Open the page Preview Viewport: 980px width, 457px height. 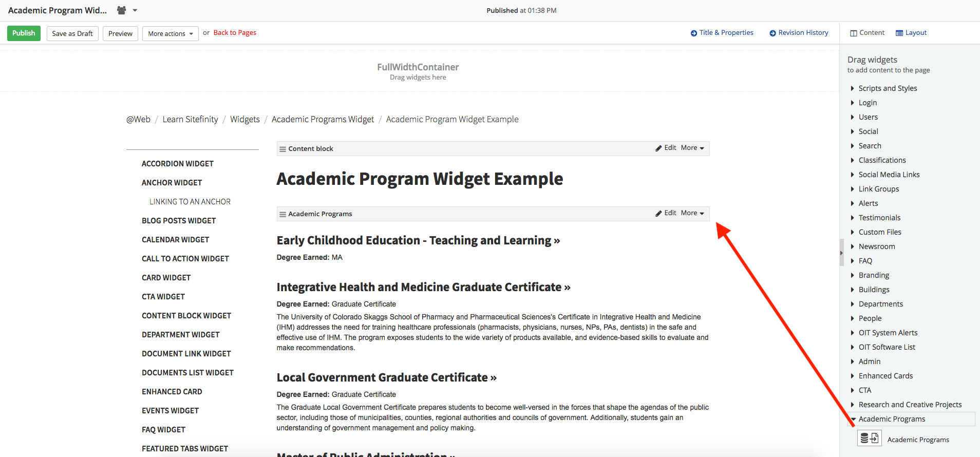click(x=120, y=33)
